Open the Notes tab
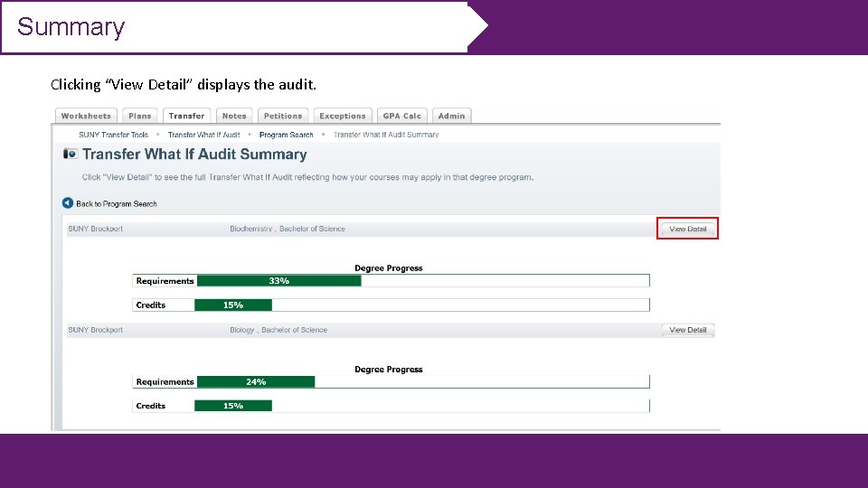The image size is (868, 488). point(234,116)
